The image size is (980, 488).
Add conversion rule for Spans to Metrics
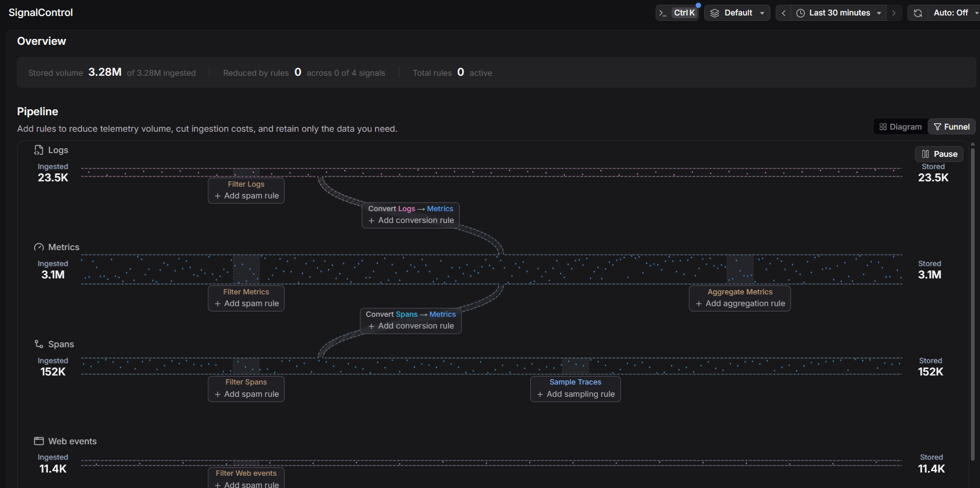pyautogui.click(x=411, y=326)
